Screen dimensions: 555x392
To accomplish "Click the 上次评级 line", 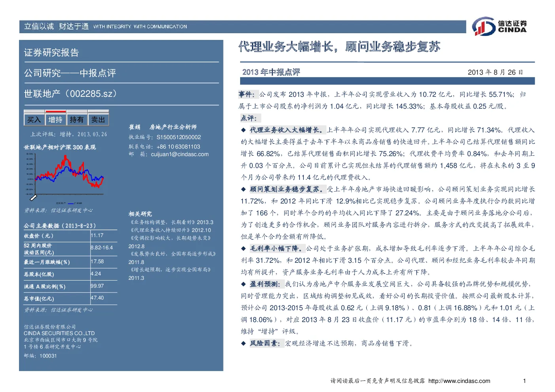I will (x=69, y=134).
